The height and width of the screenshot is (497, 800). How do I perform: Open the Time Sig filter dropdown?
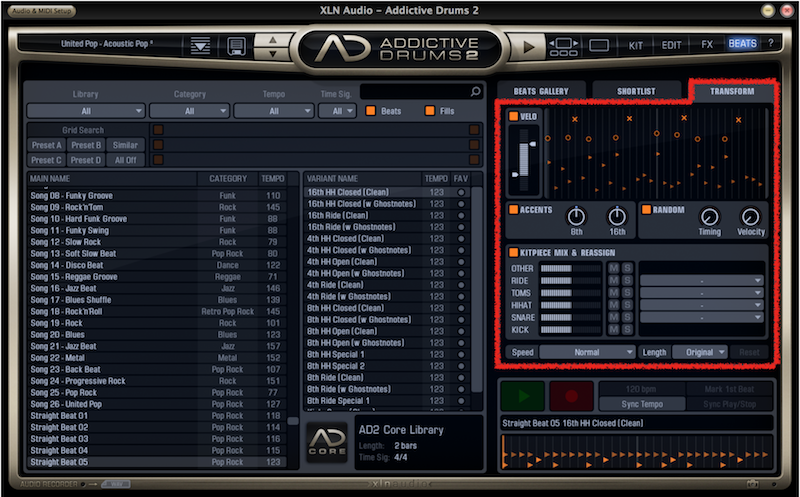point(337,111)
